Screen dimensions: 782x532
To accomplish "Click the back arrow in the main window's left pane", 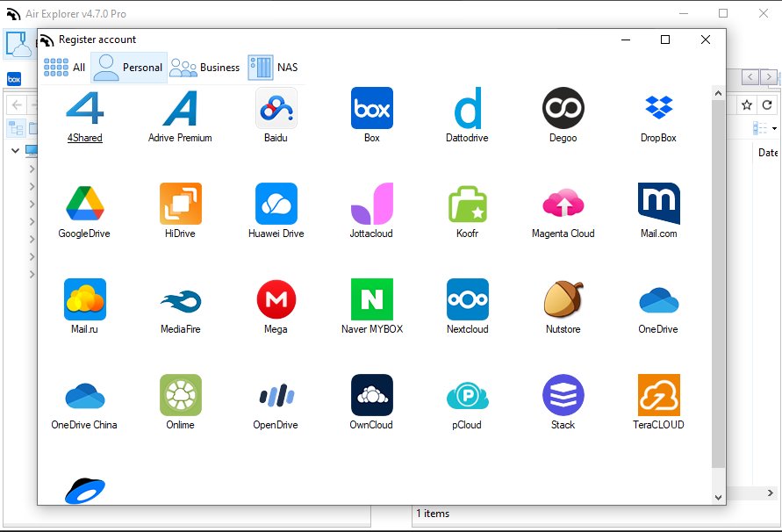I will (x=17, y=104).
